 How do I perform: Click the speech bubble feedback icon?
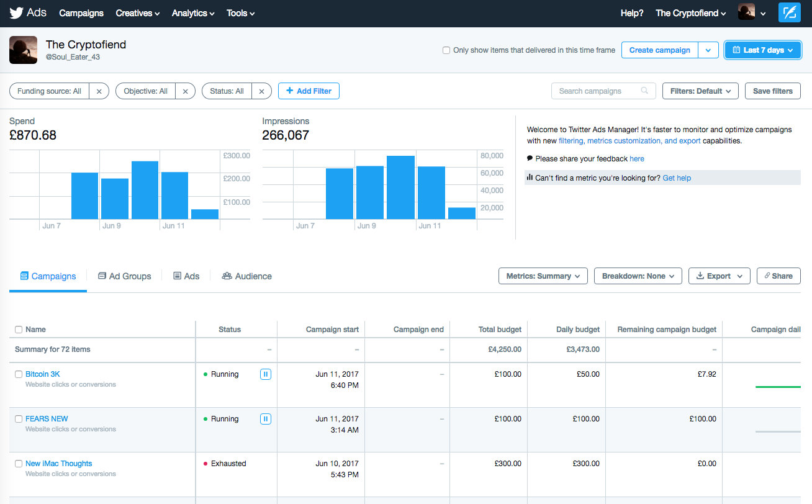pyautogui.click(x=530, y=158)
